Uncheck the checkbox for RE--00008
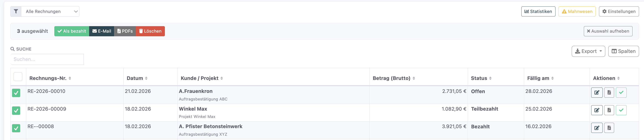The height and width of the screenshot is (140, 644). point(16,128)
